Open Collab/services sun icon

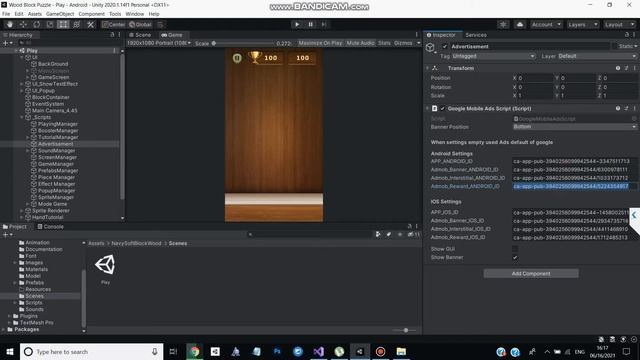point(503,24)
